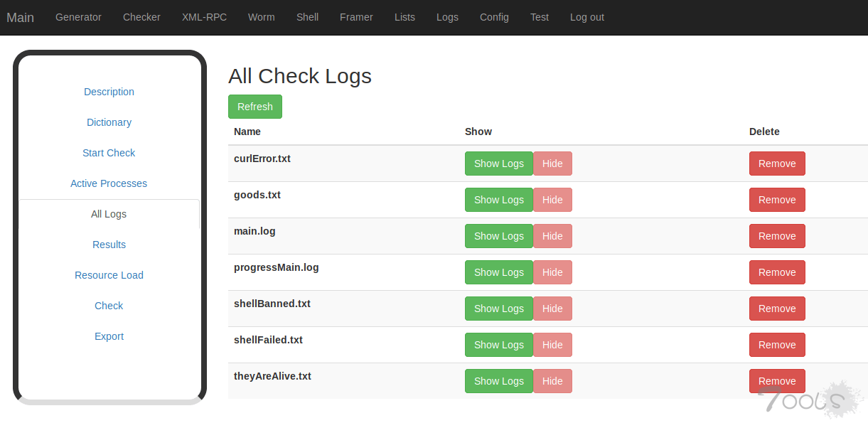This screenshot has width=868, height=423.
Task: Show logs for theyAreAlive.txt
Action: (x=498, y=381)
